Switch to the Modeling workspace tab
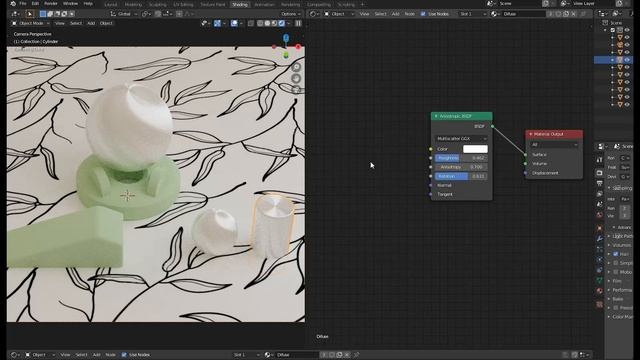The width and height of the screenshot is (640, 360). pyautogui.click(x=133, y=4)
